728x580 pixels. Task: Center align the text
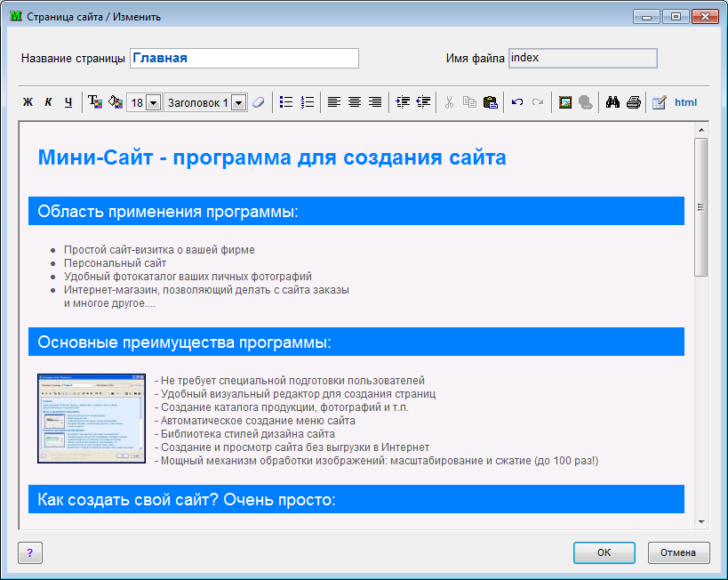coord(355,102)
